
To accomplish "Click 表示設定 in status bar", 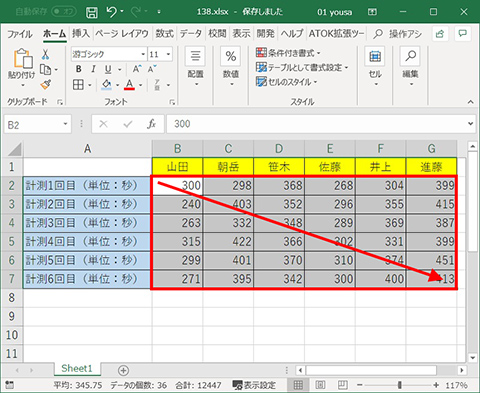I will [254, 385].
